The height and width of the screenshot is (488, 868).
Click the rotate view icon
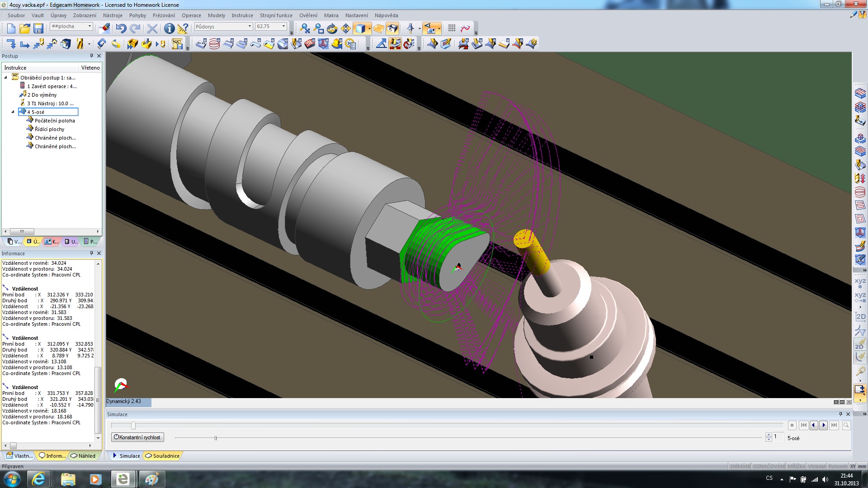coord(332,28)
